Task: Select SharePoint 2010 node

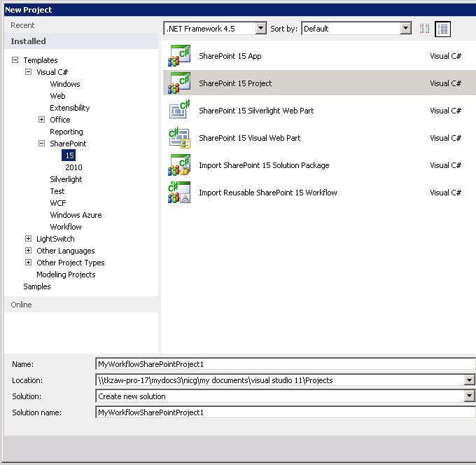Action: click(x=73, y=167)
